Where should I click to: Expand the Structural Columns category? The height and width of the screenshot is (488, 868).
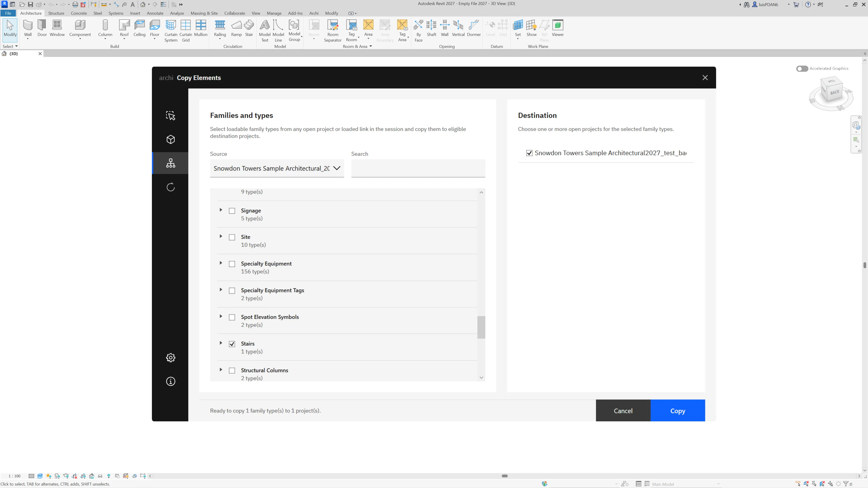point(221,369)
